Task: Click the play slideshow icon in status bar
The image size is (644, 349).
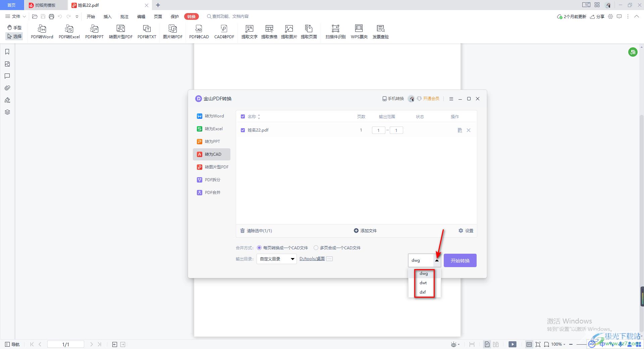Action: click(x=513, y=344)
